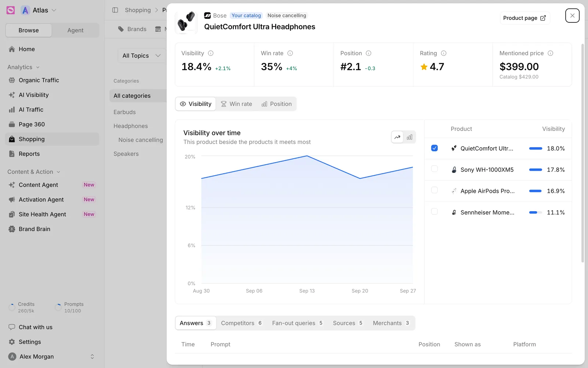This screenshot has height=368, width=588.
Task: Switch to Agent mode
Action: point(75,30)
